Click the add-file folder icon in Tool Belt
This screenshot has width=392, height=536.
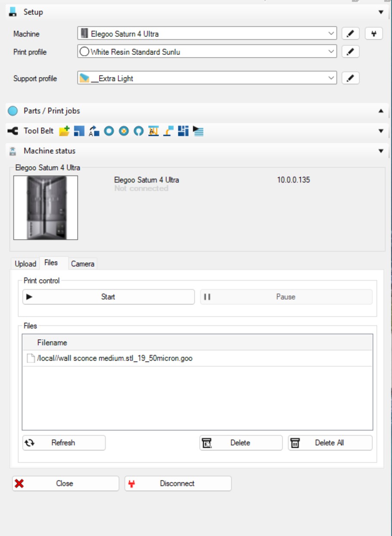point(64,131)
